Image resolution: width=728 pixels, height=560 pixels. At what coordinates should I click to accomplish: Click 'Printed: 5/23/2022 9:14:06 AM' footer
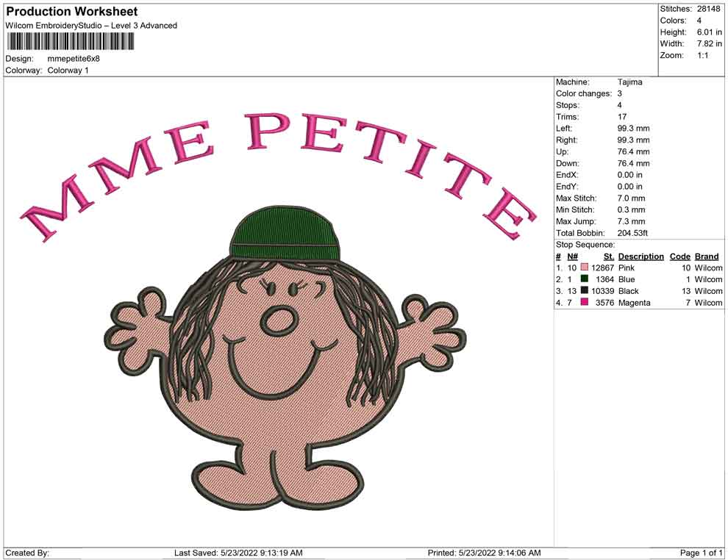[485, 553]
